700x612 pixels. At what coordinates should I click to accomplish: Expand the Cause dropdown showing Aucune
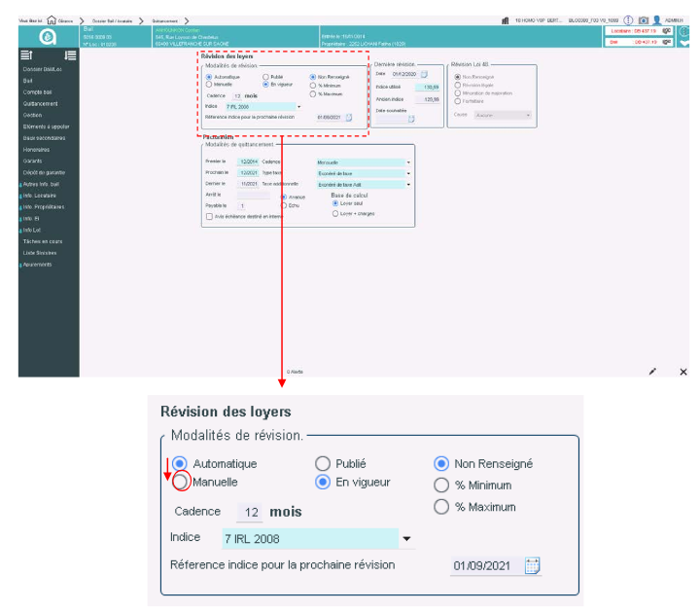(x=528, y=115)
